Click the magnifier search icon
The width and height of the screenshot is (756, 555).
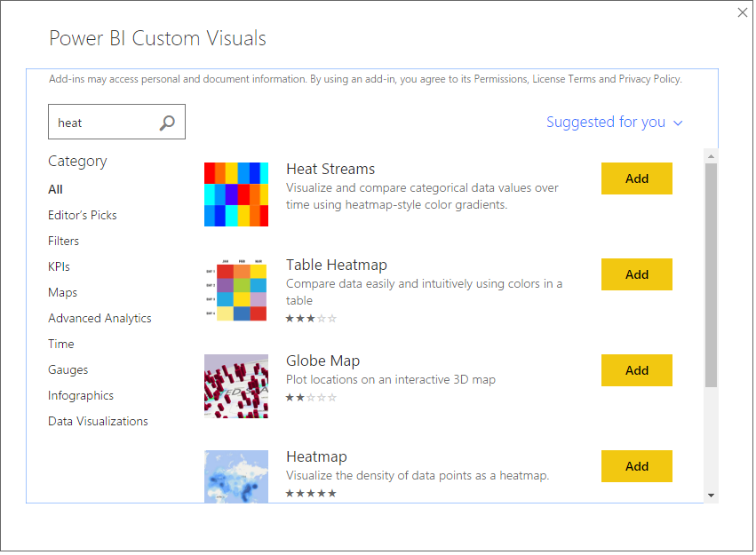(167, 123)
